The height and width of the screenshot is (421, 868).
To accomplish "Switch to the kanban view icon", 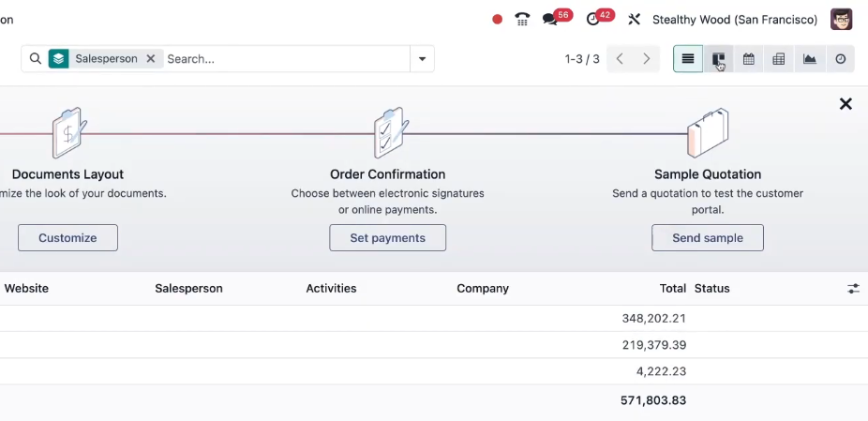I will coord(718,59).
